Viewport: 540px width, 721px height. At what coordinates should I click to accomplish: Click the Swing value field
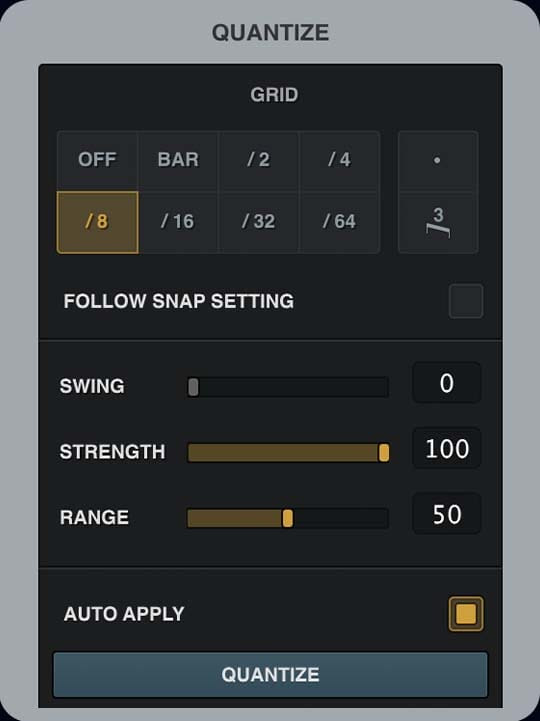point(447,383)
